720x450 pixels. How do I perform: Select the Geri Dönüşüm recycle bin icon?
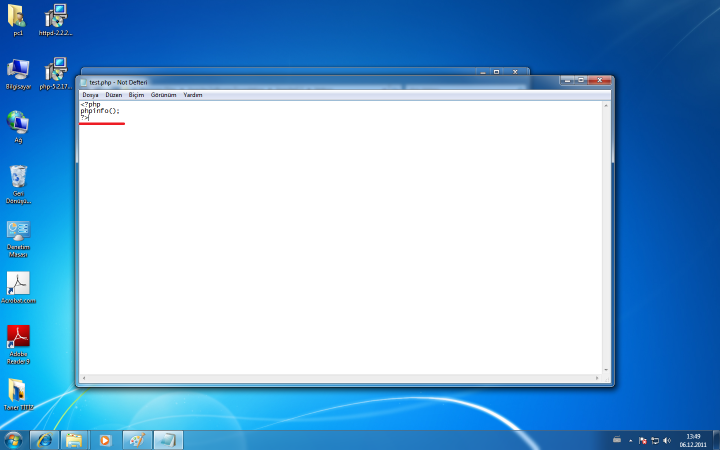(18, 178)
